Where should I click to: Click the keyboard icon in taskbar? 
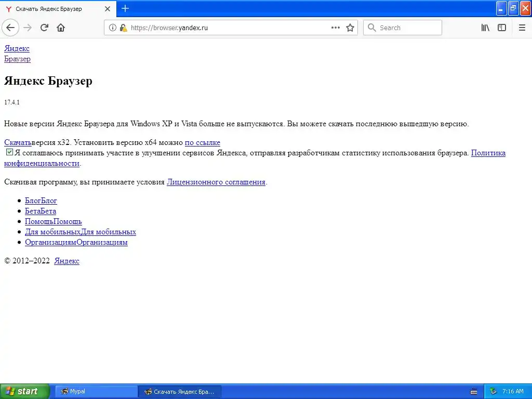(474, 392)
